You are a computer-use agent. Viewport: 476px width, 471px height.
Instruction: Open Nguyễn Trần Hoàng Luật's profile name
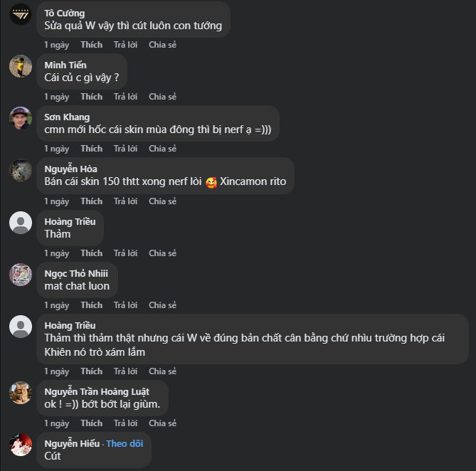(x=97, y=392)
